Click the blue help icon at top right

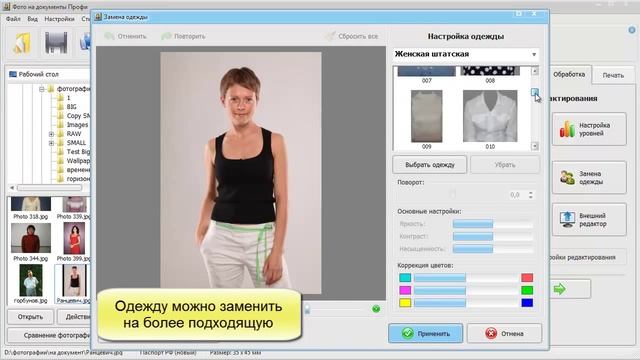[x=632, y=30]
